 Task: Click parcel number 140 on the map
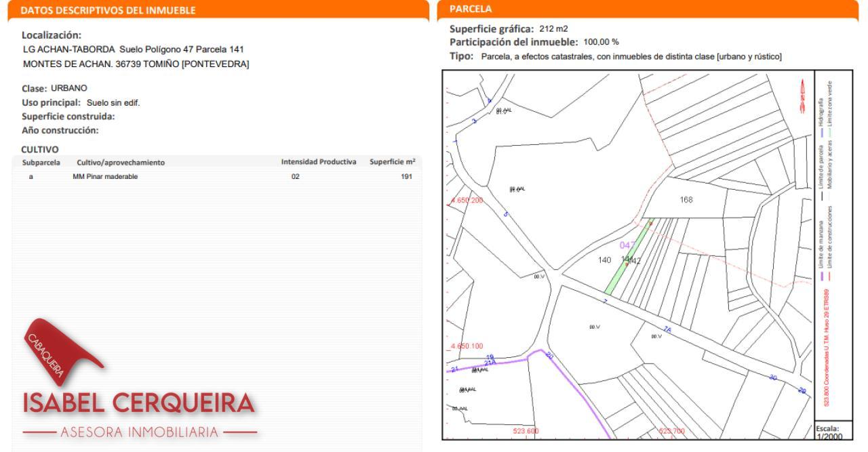point(606,260)
